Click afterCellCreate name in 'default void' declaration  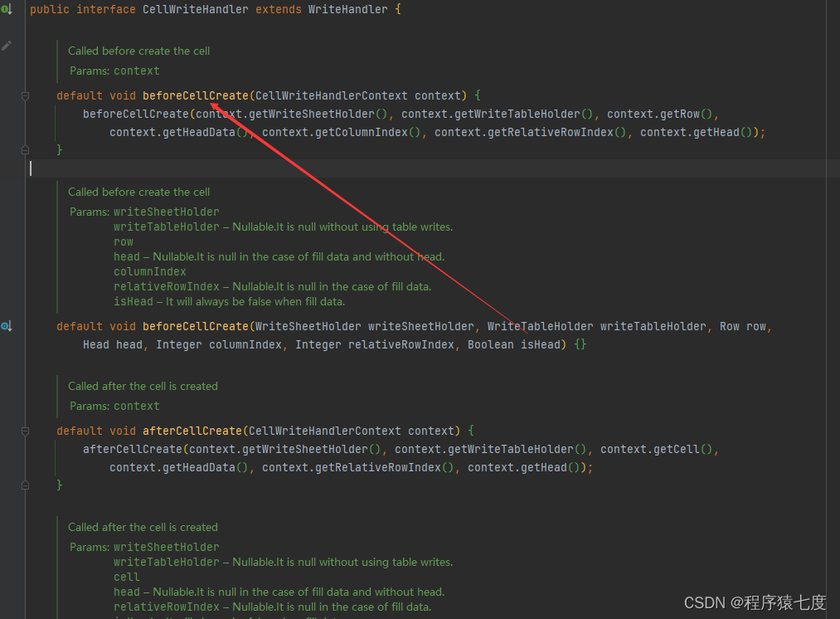tap(192, 431)
